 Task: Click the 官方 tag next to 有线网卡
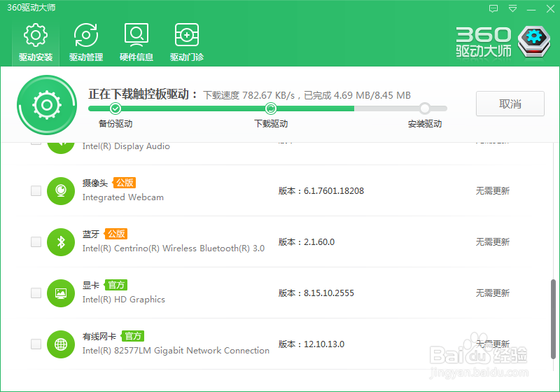point(132,336)
